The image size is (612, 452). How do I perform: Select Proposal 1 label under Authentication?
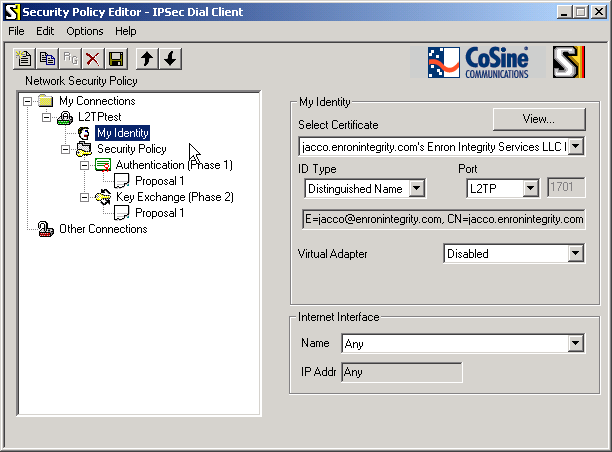(x=160, y=181)
